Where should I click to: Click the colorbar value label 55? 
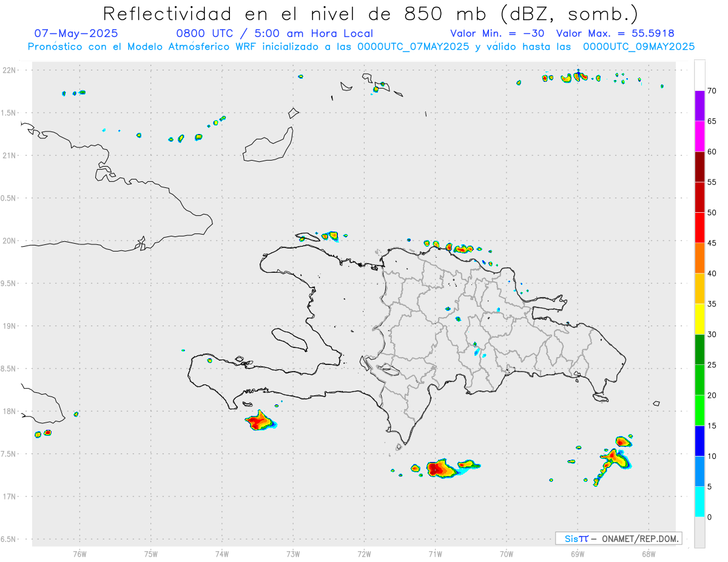click(x=712, y=182)
